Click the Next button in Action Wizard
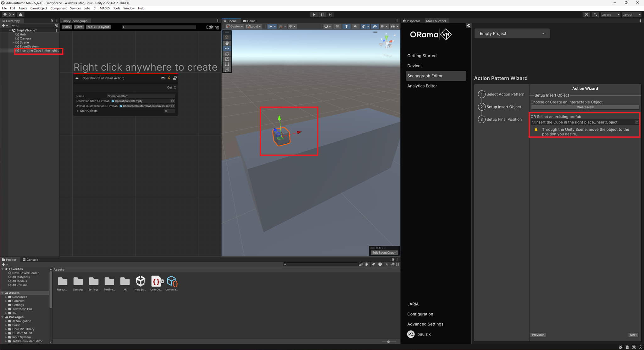The image size is (644, 350). (x=633, y=335)
